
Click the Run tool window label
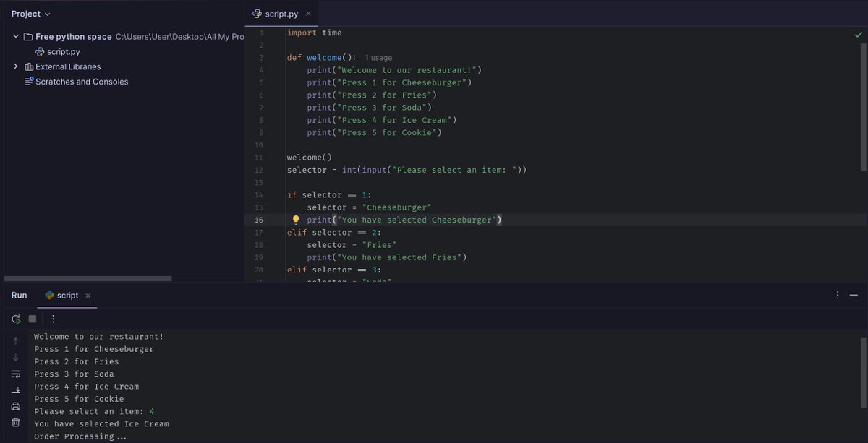pos(20,295)
